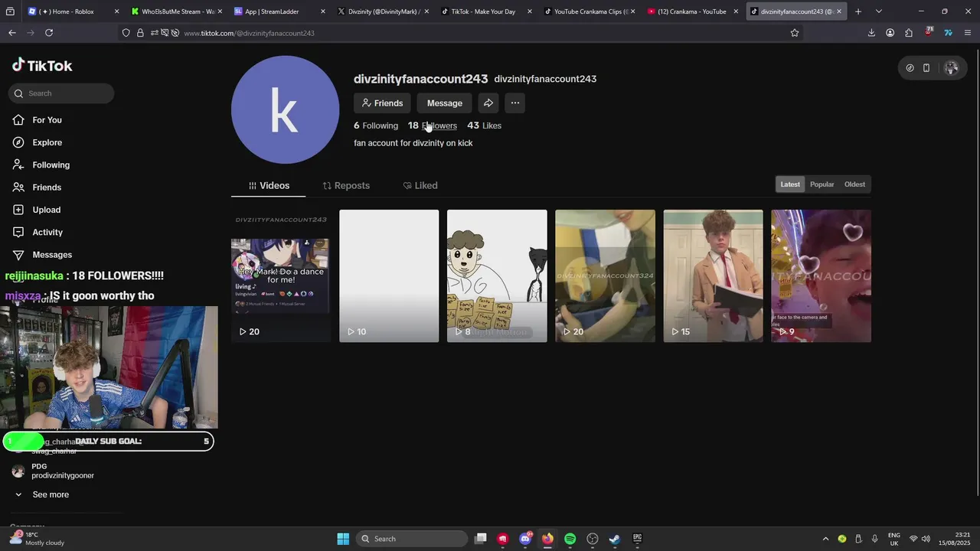The image size is (980, 551).
Task: Open a new browser tab
Action: (858, 11)
